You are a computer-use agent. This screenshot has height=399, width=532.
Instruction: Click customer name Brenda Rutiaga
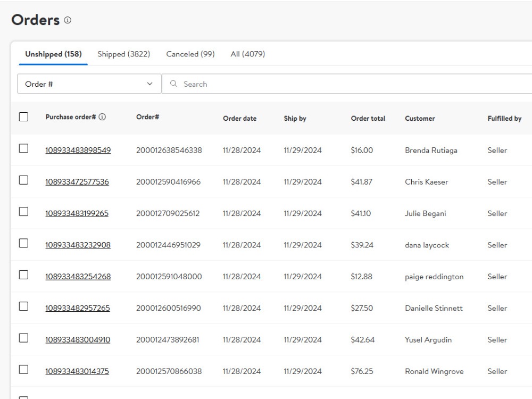click(x=431, y=151)
